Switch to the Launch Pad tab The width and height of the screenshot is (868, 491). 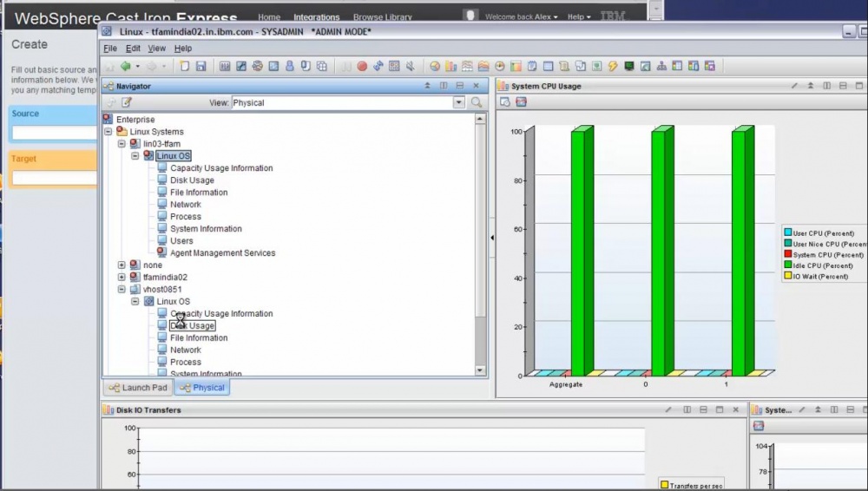click(138, 388)
